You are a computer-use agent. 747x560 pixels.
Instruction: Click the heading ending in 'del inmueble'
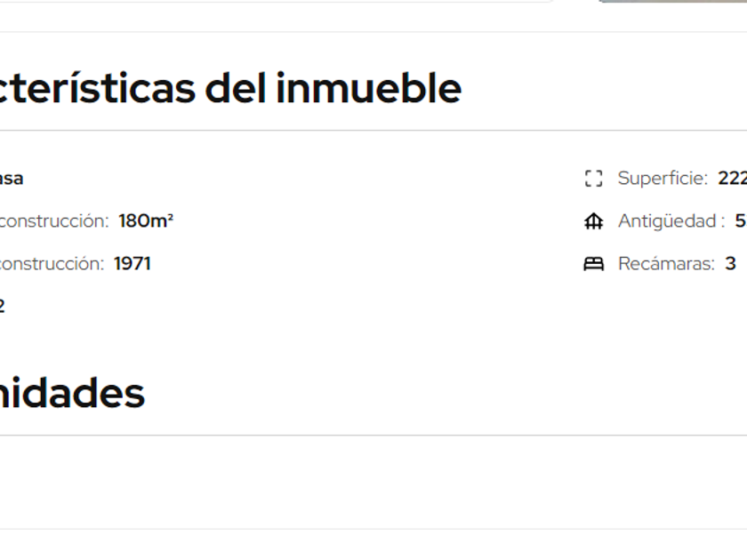coord(230,88)
